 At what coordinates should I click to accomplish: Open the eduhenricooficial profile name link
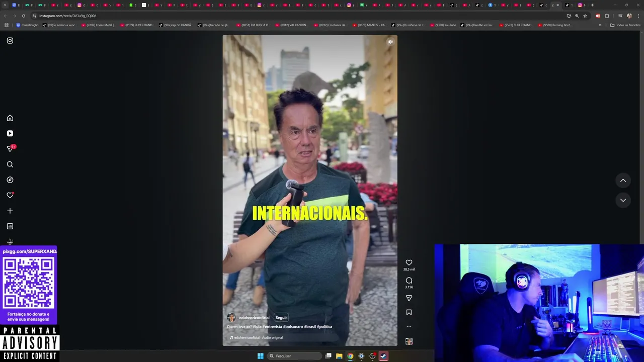(254, 318)
